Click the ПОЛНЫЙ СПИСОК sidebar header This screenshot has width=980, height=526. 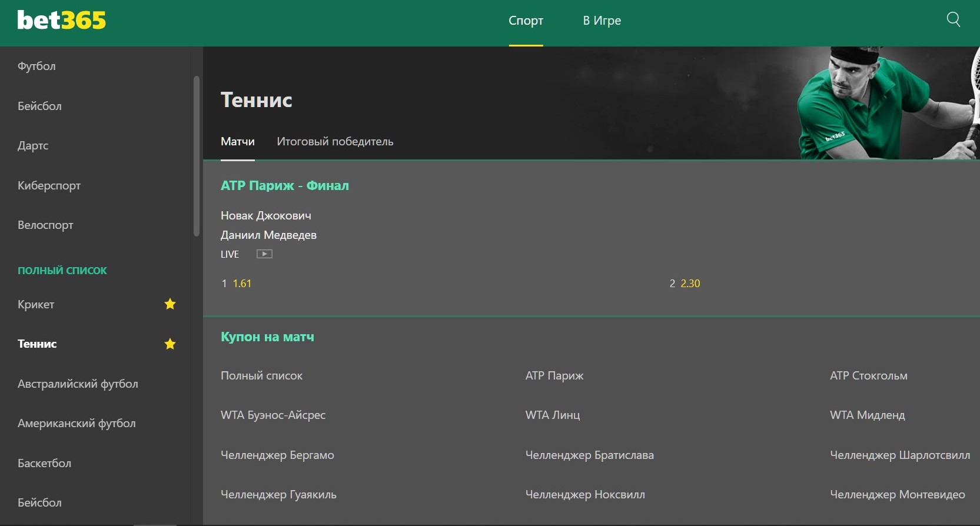pos(62,271)
